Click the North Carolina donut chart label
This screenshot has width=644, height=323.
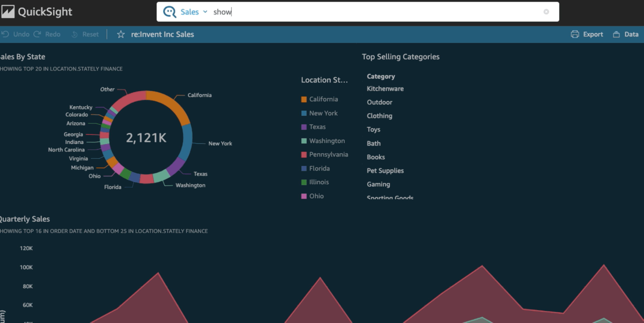(x=66, y=150)
